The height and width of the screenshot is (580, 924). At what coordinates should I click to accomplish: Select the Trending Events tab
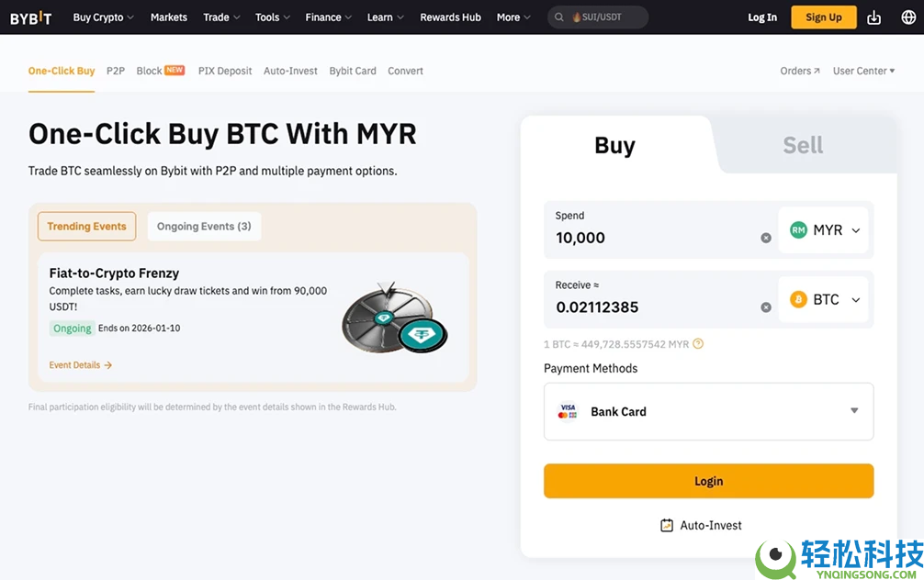[x=87, y=227]
